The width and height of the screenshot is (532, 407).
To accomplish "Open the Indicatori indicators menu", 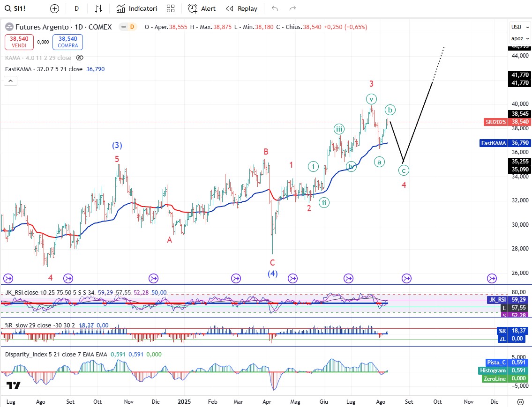I will coord(137,8).
